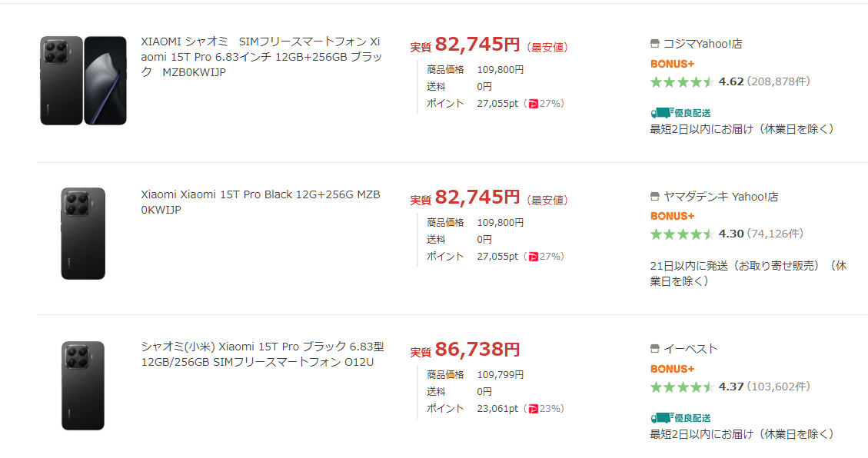View the 208,878件 reviews count
The image size is (868, 458).
coord(778,81)
